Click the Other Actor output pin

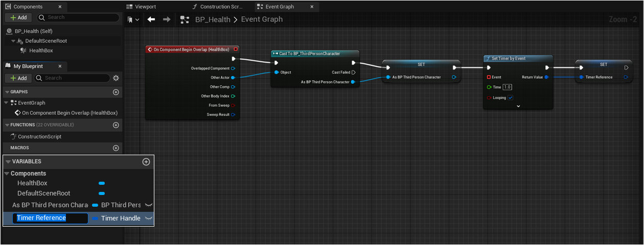pyautogui.click(x=233, y=78)
